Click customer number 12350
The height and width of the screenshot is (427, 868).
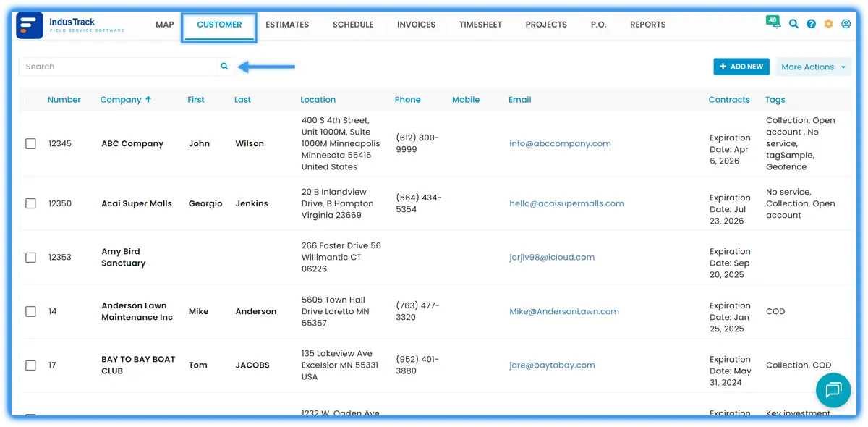[60, 204]
